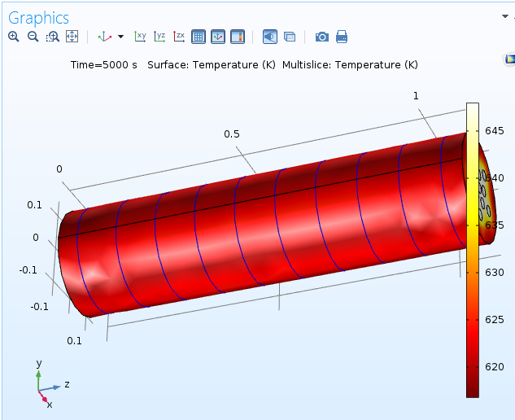Open the Graphics window options arrow
This screenshot has width=515, height=420.
pos(505,16)
